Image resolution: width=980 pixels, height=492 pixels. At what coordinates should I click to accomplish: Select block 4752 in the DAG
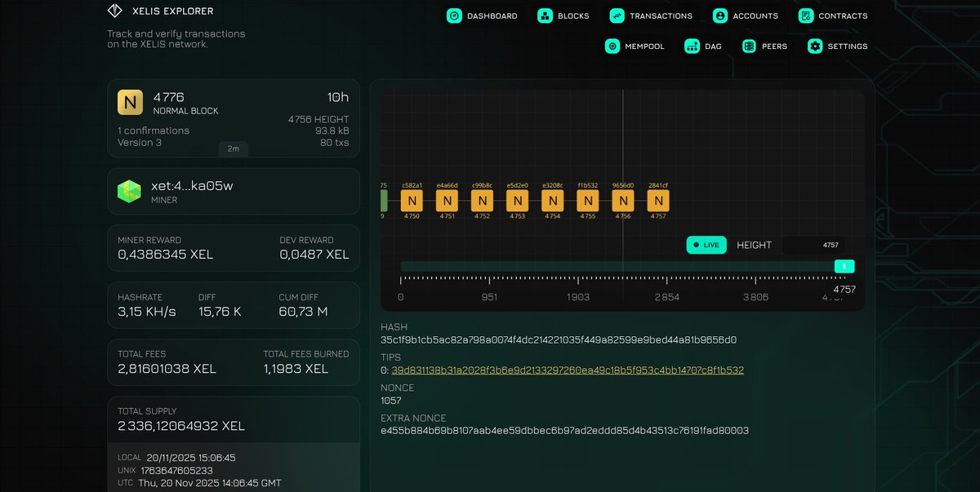click(x=483, y=201)
